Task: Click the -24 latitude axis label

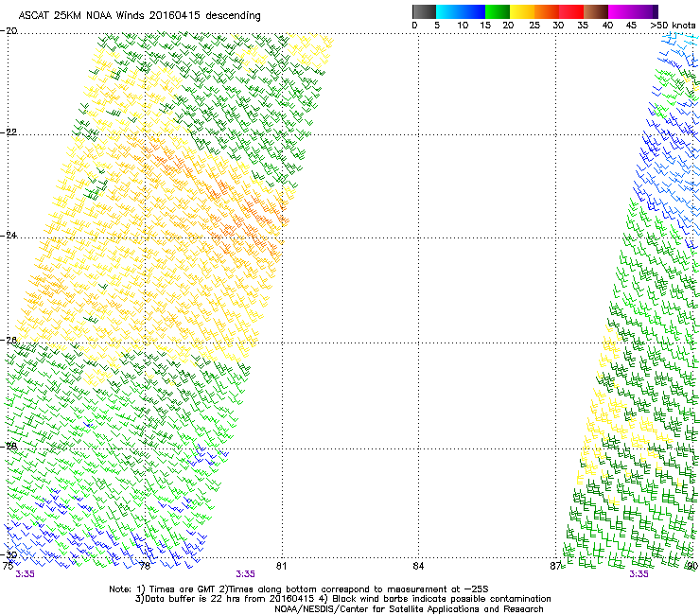Action: [9, 236]
